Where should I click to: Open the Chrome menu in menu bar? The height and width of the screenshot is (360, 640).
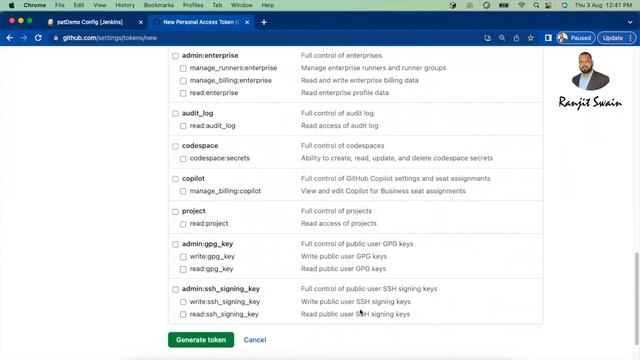pyautogui.click(x=35, y=5)
